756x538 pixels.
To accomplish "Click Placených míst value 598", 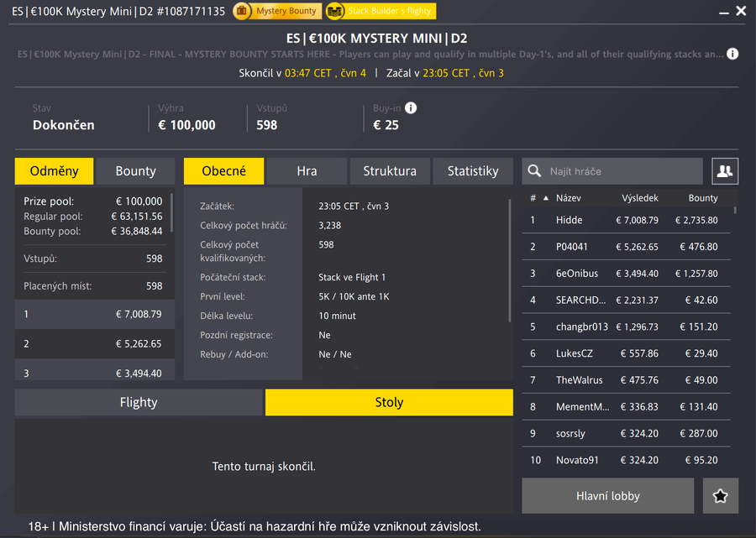I will [x=155, y=286].
